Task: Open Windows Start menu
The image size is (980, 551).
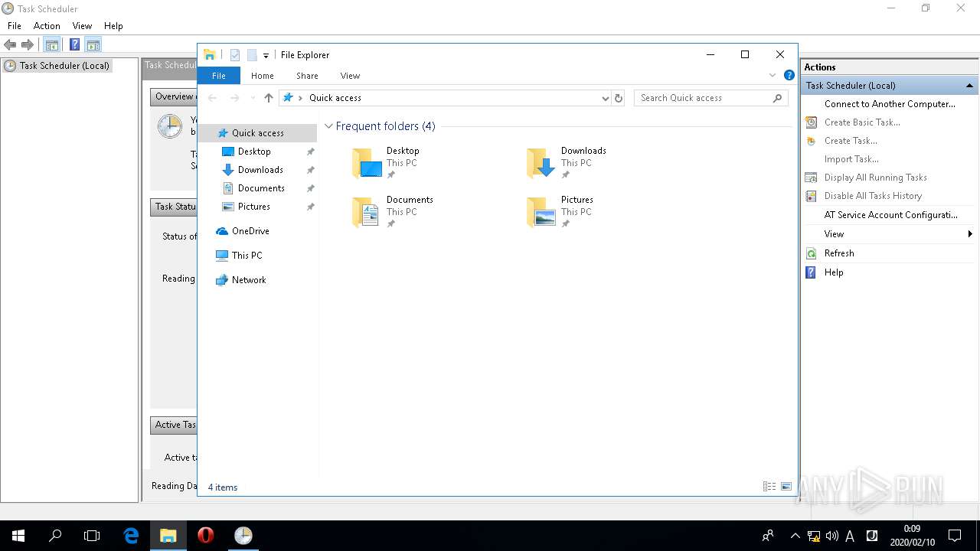Action: coord(18,536)
